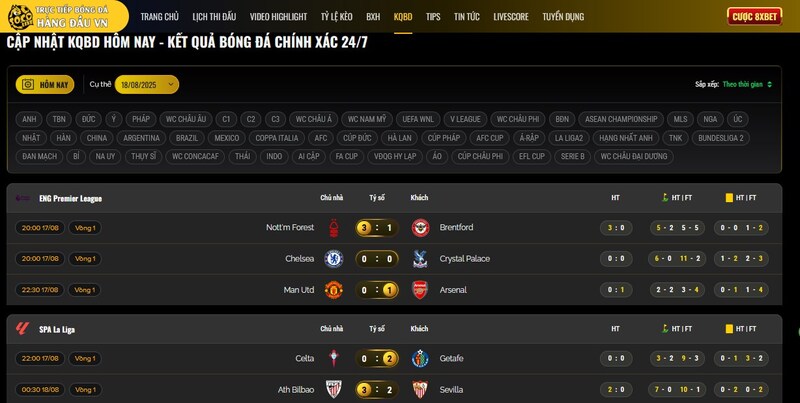800x403 pixels.
Task: Open the LỊCH THI ĐẤU menu
Action: pyautogui.click(x=214, y=17)
